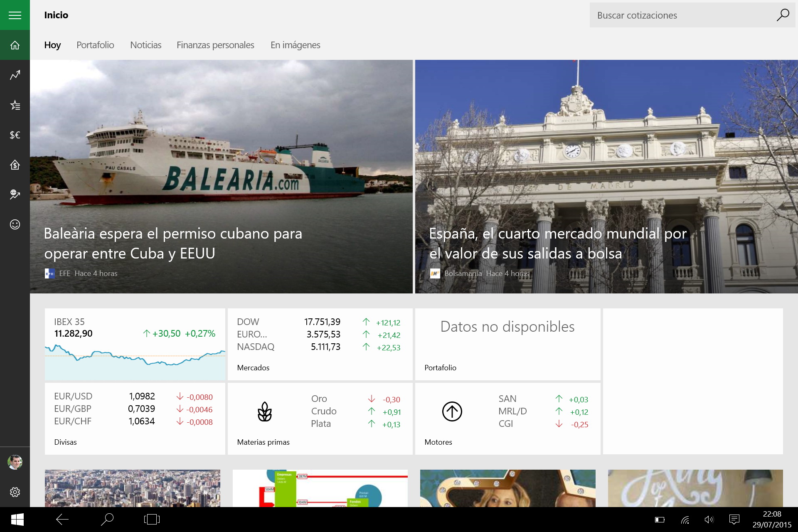Select the Home icon in sidebar
The image size is (798, 532).
click(x=15, y=45)
